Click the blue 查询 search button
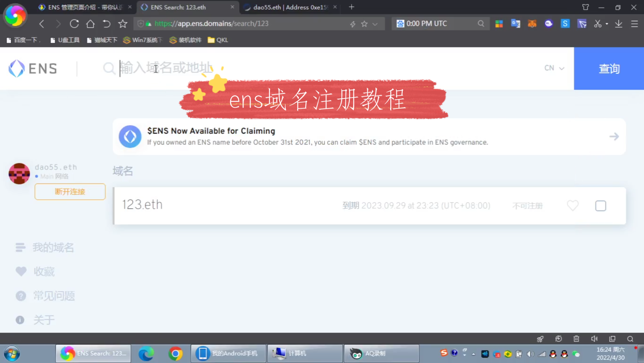Image resolution: width=644 pixels, height=363 pixels. 609,69
